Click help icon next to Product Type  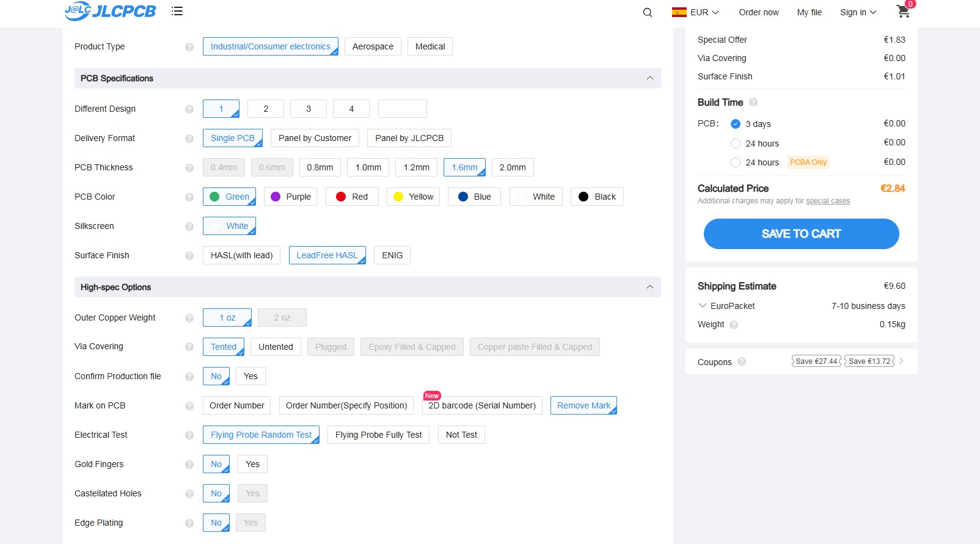coord(189,47)
